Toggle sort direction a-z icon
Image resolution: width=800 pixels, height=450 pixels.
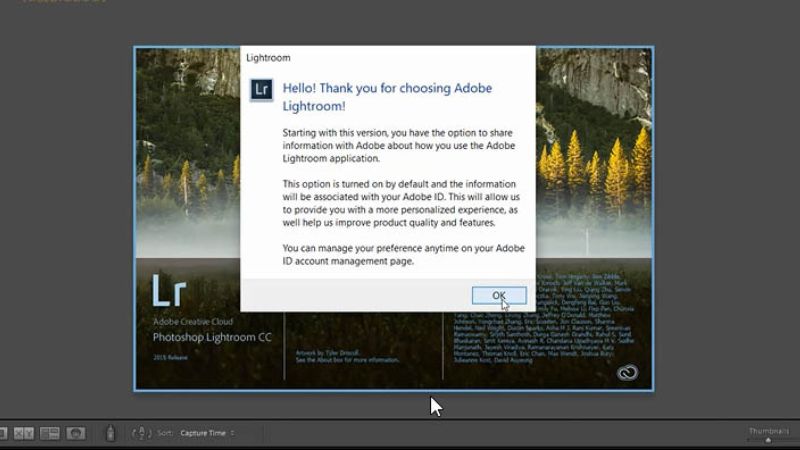coord(141,433)
